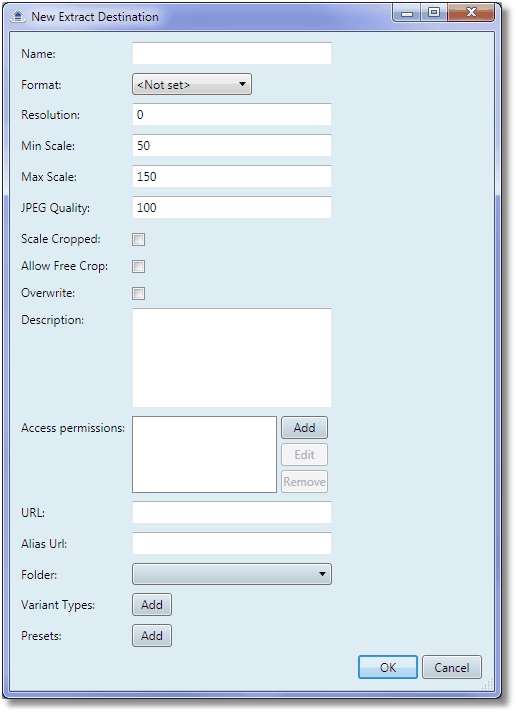Open the Format dropdown showing Not set
The height and width of the screenshot is (713, 516).
tap(192, 84)
